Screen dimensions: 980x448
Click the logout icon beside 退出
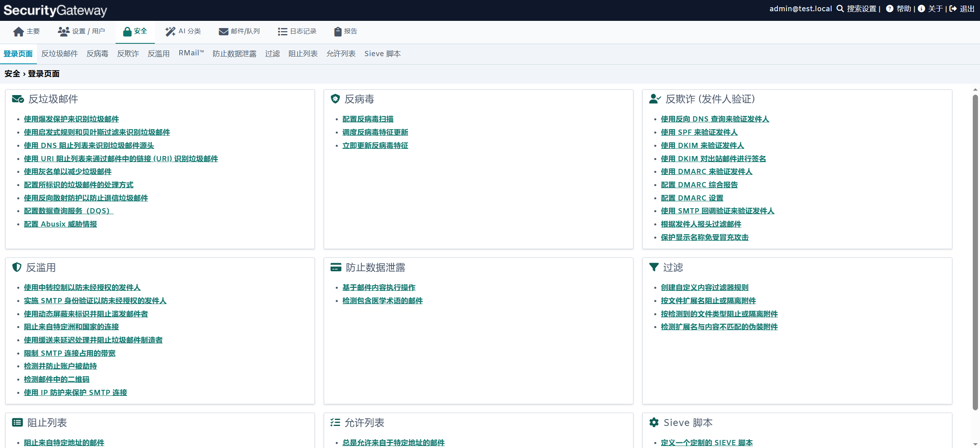coord(953,9)
